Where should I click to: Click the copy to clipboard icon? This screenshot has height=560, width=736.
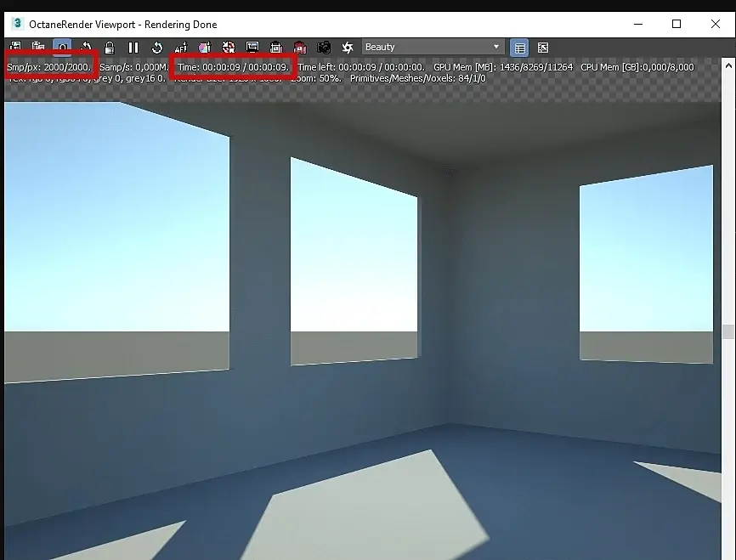coord(38,47)
